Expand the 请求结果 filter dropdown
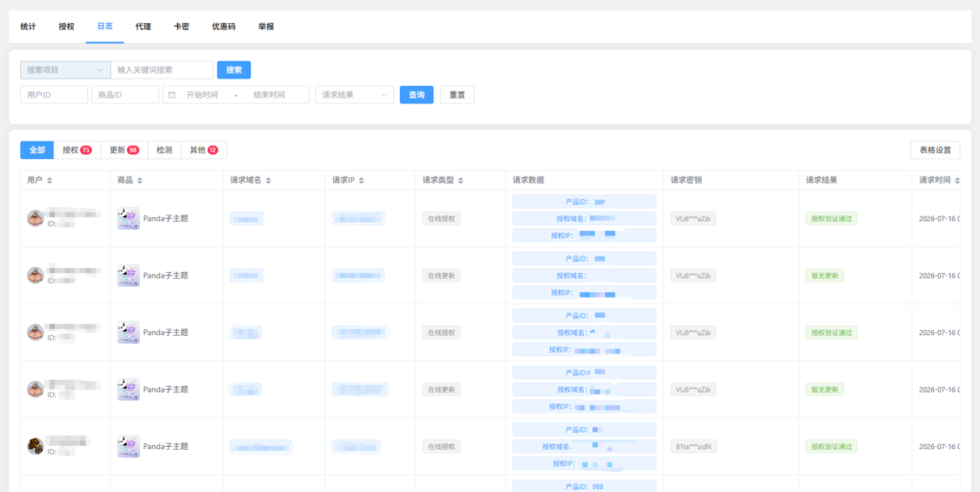This screenshot has width=980, height=492. (354, 95)
